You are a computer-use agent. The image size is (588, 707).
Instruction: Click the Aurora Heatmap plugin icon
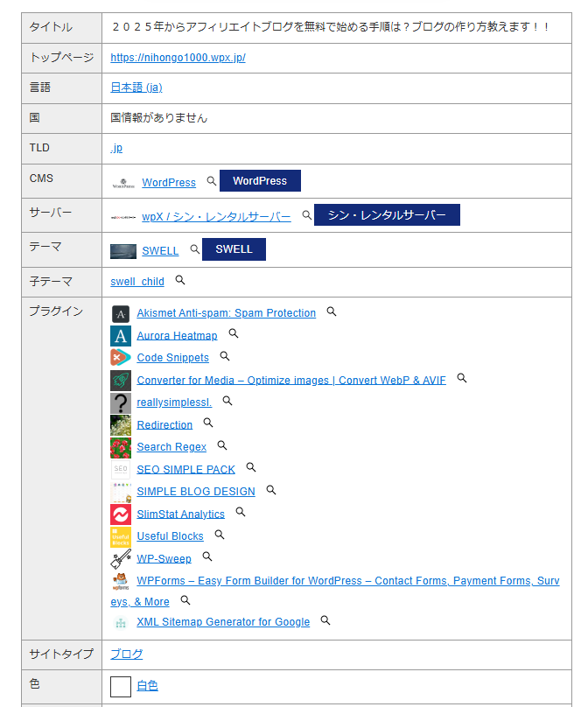click(121, 336)
